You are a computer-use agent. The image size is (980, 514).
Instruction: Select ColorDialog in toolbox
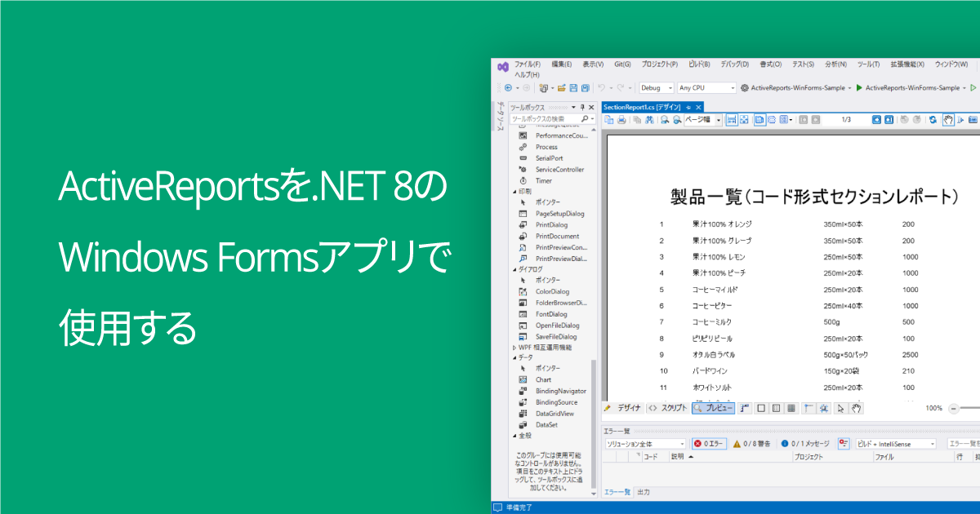552,291
